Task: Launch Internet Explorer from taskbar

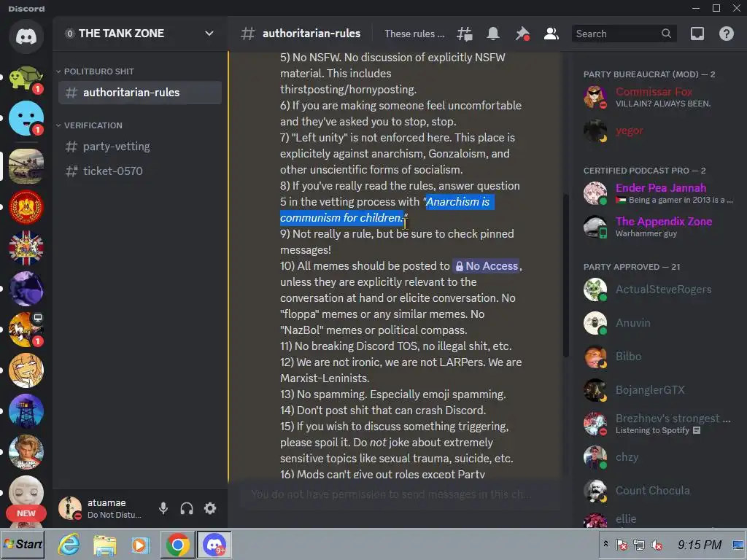Action: [x=69, y=544]
